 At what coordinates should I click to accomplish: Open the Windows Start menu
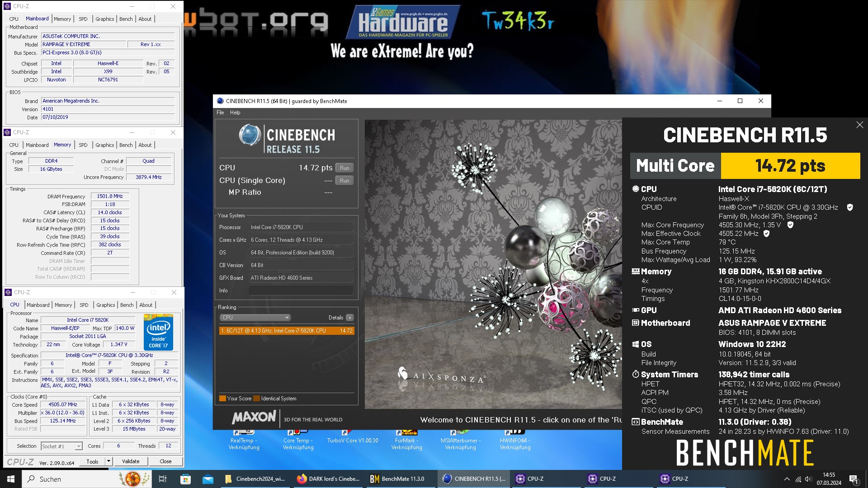click(x=11, y=479)
